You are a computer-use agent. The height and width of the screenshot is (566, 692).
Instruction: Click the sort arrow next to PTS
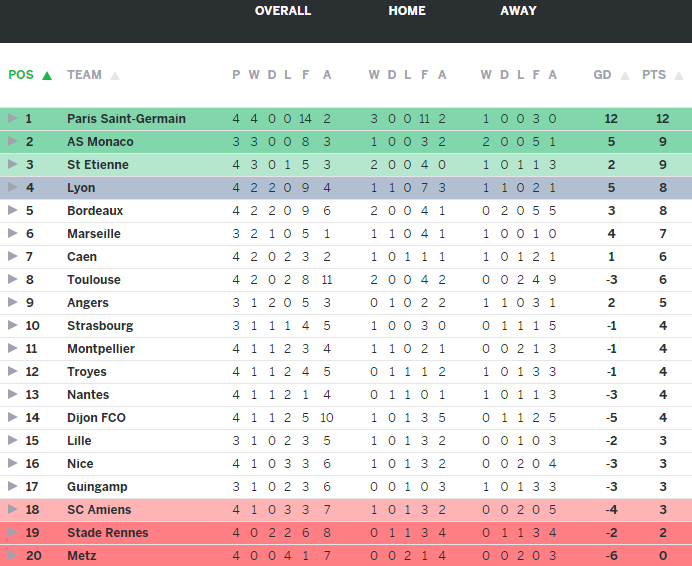pos(676,75)
